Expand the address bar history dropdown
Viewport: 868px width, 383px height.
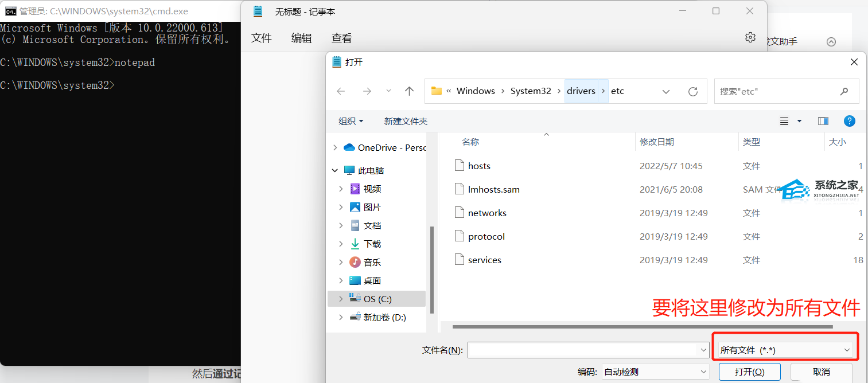pyautogui.click(x=666, y=91)
